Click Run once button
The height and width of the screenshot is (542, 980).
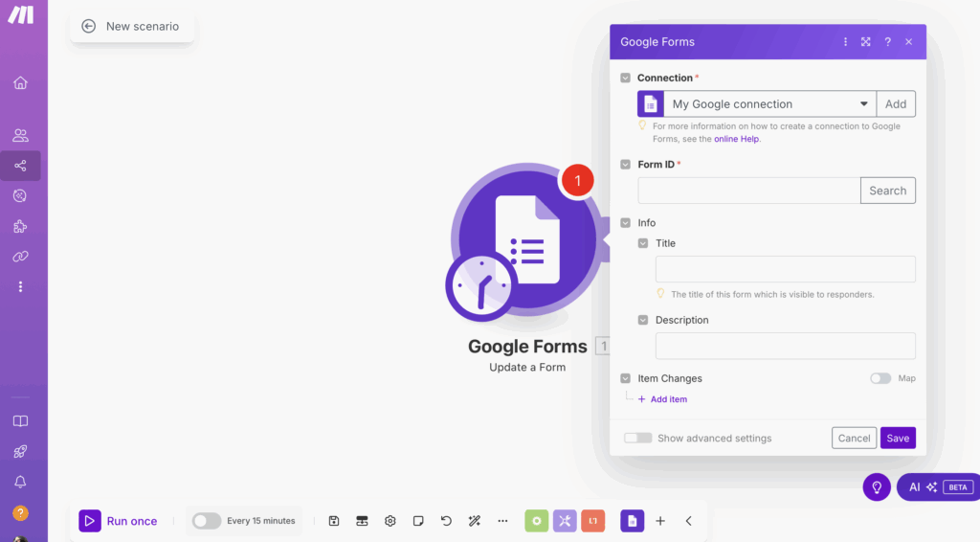click(118, 521)
